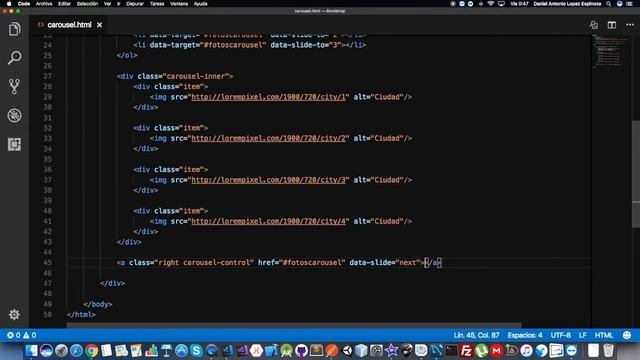Open the More Actions ellipsis menu
Screen dimensions: 640x360
pos(630,25)
